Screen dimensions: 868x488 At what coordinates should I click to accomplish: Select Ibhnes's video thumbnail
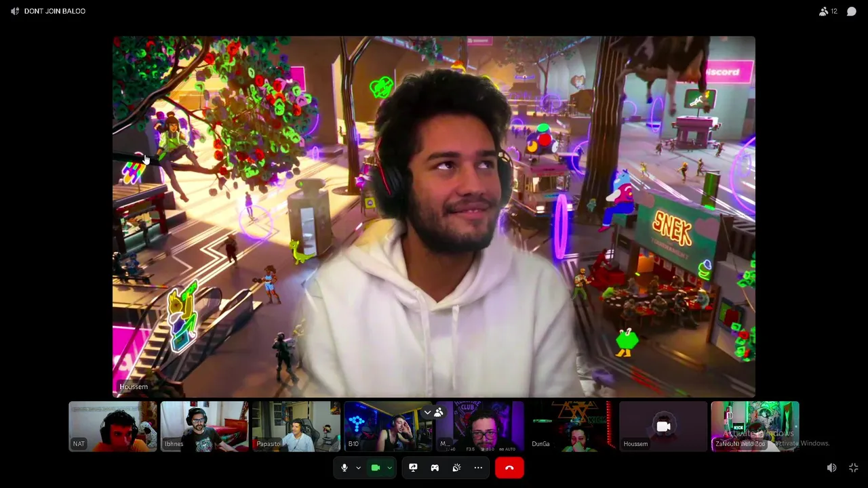click(204, 426)
